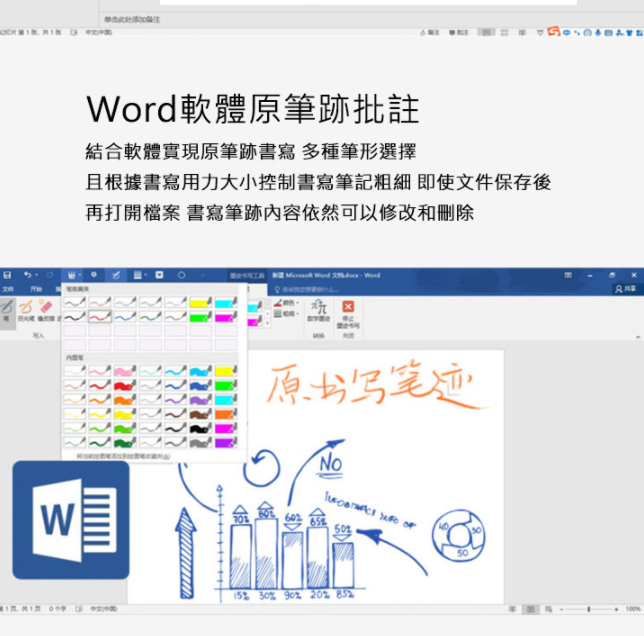Image resolution: width=644 pixels, height=636 pixels.
Task: Click the Sogou input method icon
Action: coord(553,33)
